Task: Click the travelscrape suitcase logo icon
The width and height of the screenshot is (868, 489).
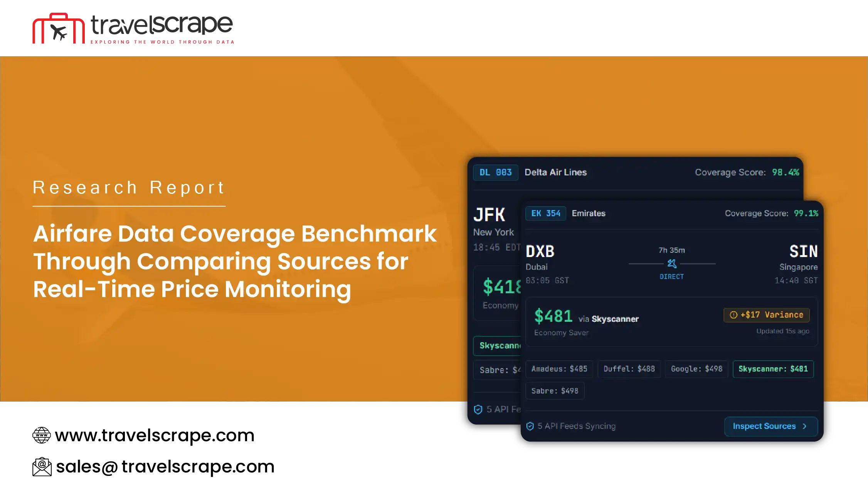Action: [59, 28]
